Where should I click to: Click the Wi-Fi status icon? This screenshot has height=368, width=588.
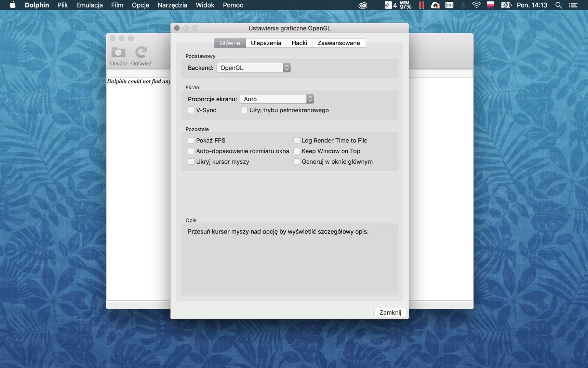[x=476, y=5]
